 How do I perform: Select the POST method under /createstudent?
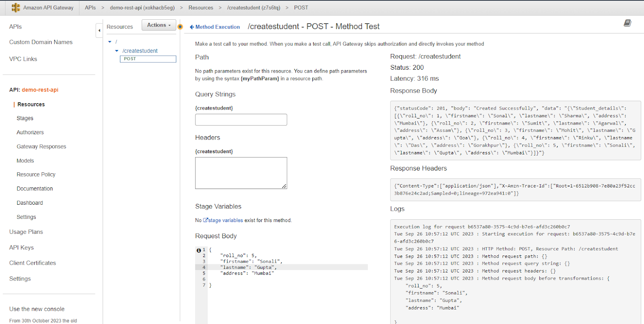coord(148,59)
